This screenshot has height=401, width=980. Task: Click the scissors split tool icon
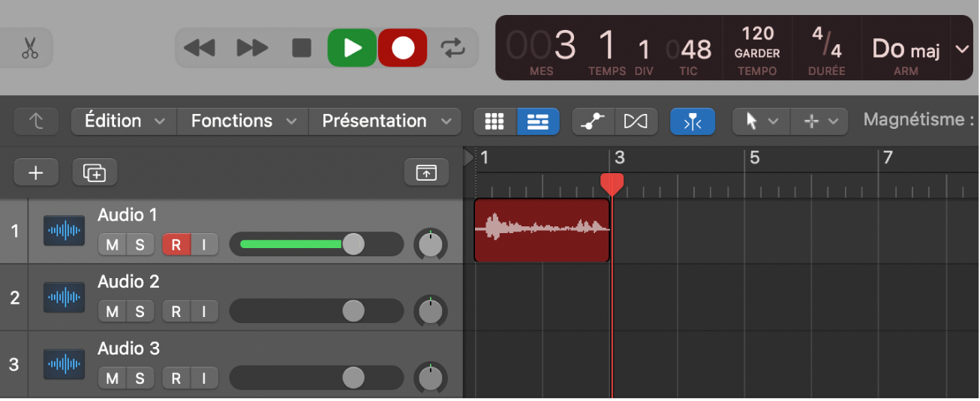click(29, 49)
